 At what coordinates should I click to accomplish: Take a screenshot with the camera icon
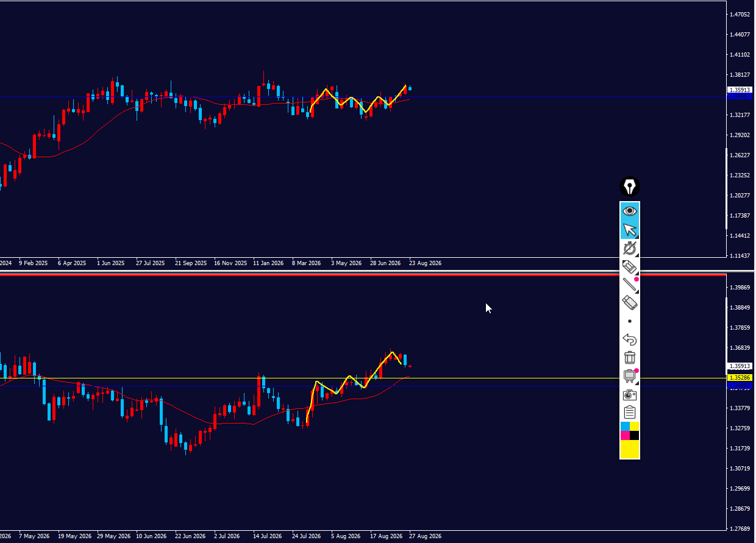coord(630,394)
